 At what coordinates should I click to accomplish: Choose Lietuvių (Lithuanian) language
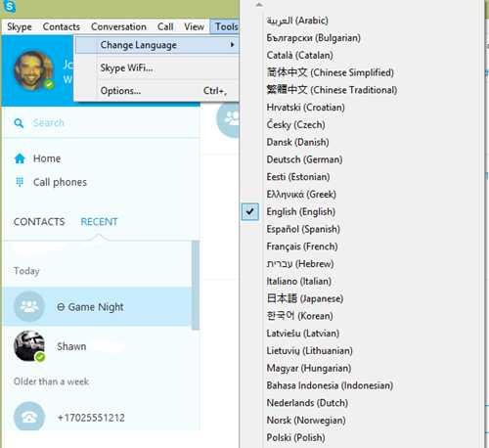(309, 351)
